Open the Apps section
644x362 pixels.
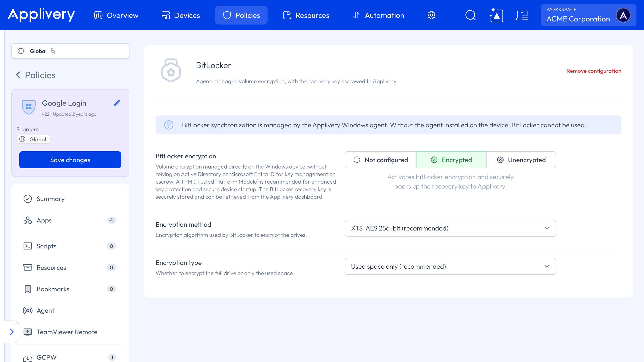pos(70,220)
